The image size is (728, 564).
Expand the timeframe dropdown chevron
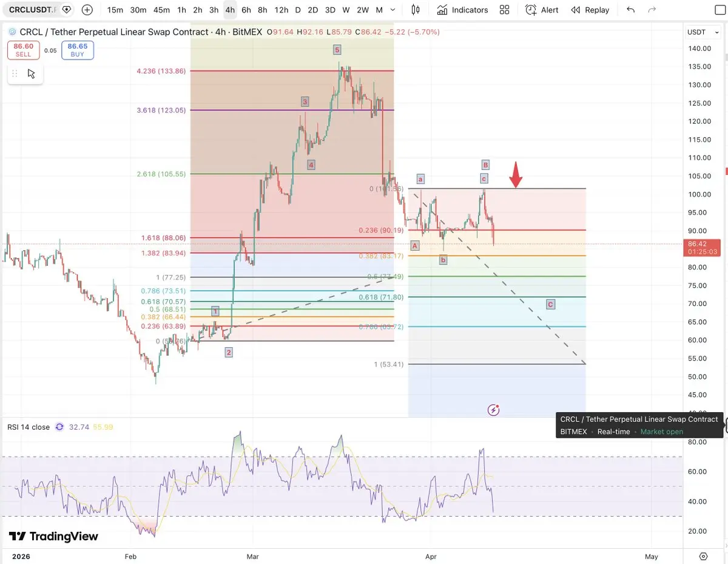tap(393, 10)
